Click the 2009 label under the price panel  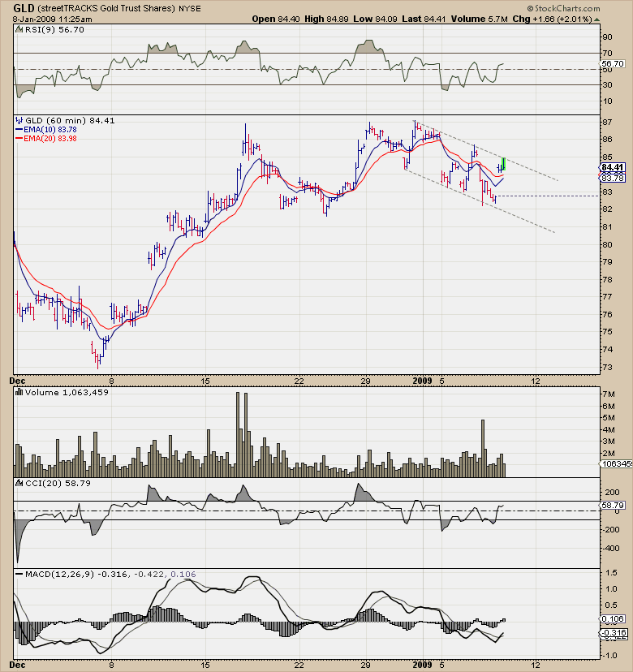click(x=422, y=381)
